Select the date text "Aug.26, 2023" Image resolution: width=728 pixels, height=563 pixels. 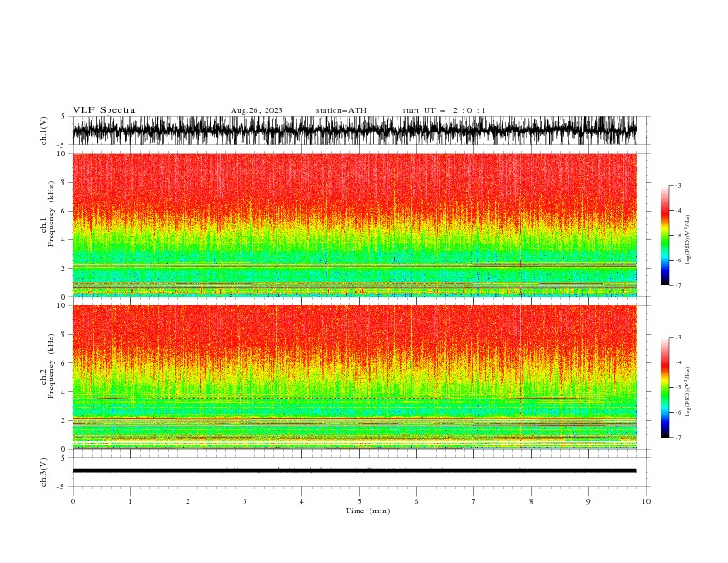[256, 110]
